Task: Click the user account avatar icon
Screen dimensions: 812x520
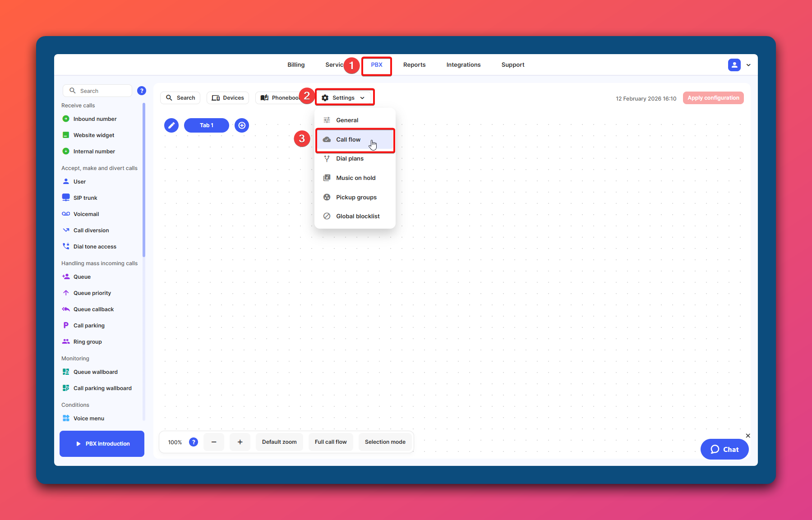Action: tap(734, 65)
